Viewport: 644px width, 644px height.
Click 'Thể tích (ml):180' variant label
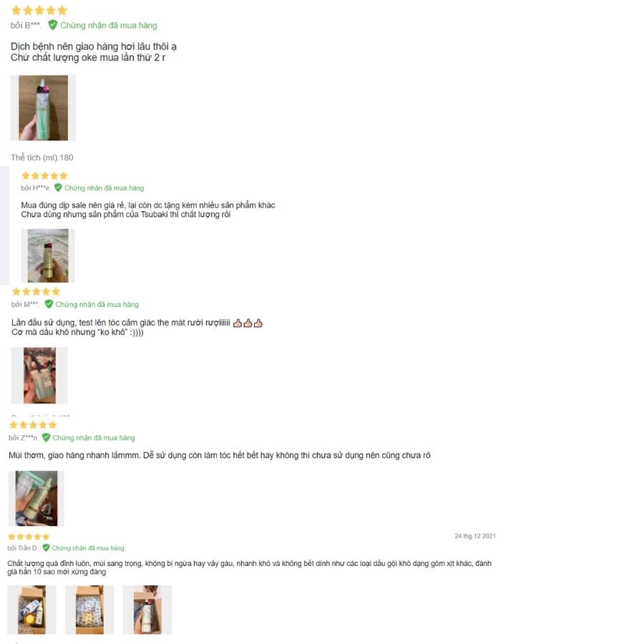click(42, 157)
